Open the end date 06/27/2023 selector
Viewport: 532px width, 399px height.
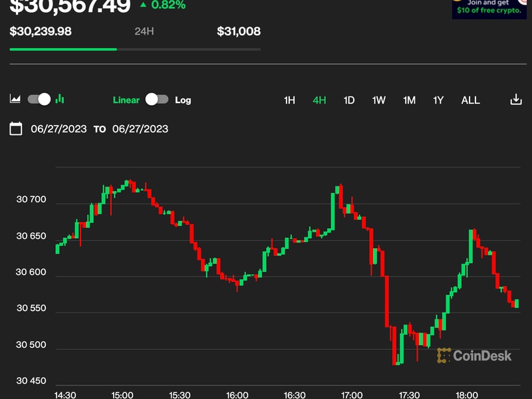click(142, 129)
